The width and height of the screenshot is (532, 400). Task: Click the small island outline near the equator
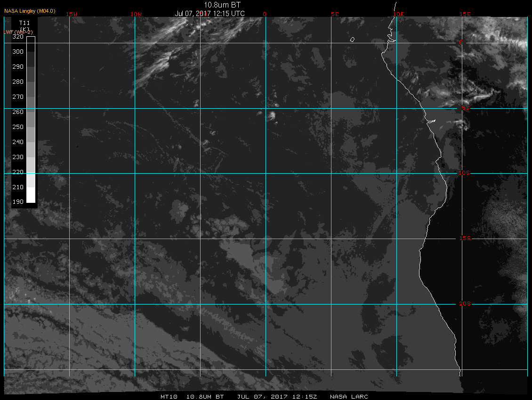(x=353, y=40)
